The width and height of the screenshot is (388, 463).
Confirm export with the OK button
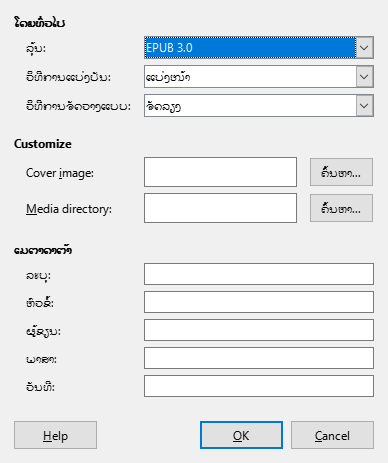241,435
